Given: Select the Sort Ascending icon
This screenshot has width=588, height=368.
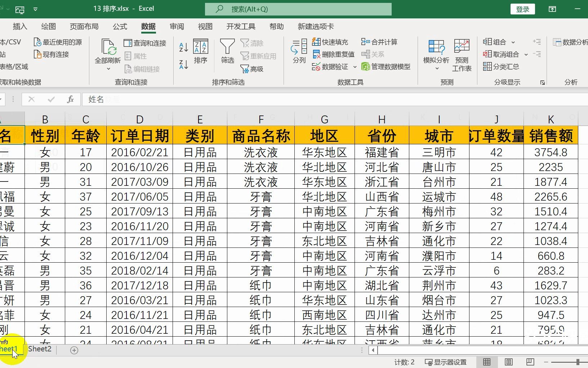Looking at the screenshot, I should pyautogui.click(x=183, y=46).
